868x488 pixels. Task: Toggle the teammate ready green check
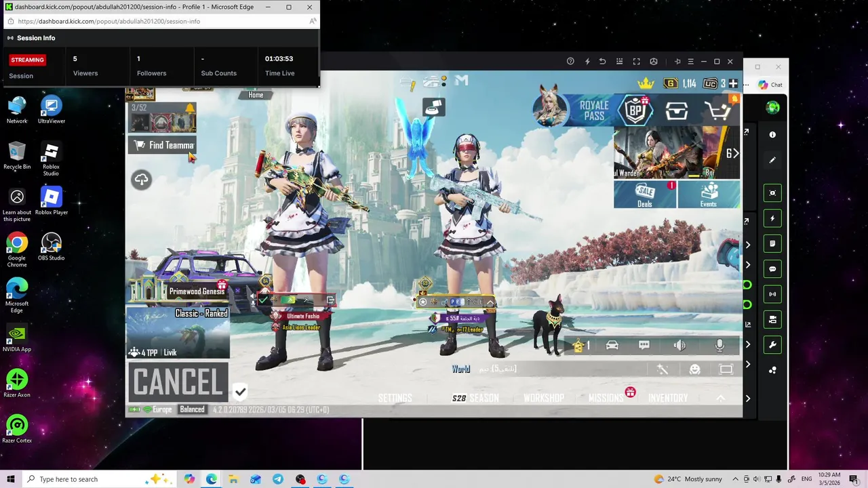pos(263,300)
